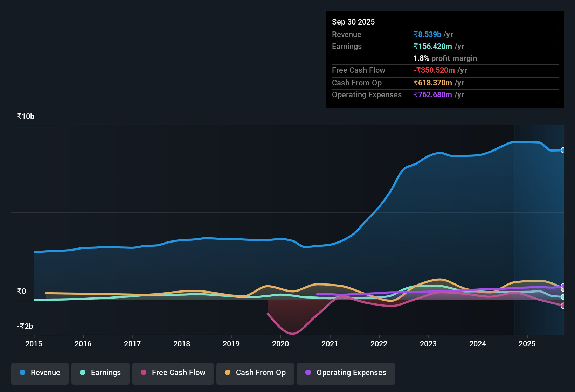The width and height of the screenshot is (575, 392).
Task: Click the ₹10b axis gridline label
Action: [25, 116]
